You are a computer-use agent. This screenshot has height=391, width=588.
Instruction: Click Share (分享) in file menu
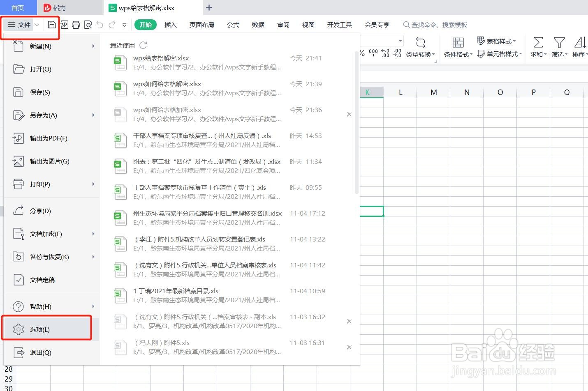coord(52,211)
